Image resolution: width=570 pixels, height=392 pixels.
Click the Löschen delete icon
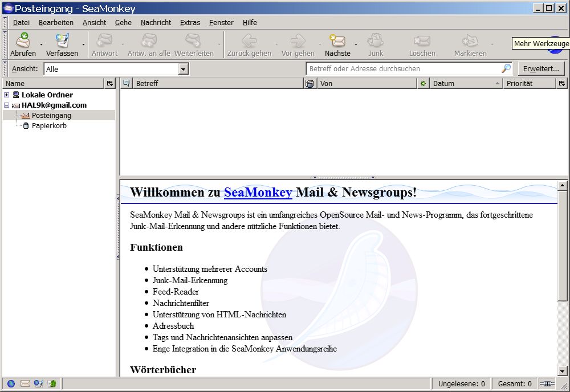point(422,40)
